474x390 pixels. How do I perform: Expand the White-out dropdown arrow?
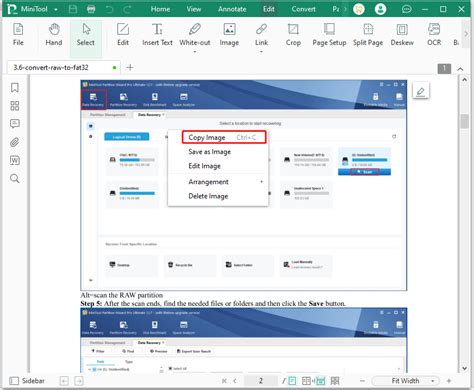195,52
